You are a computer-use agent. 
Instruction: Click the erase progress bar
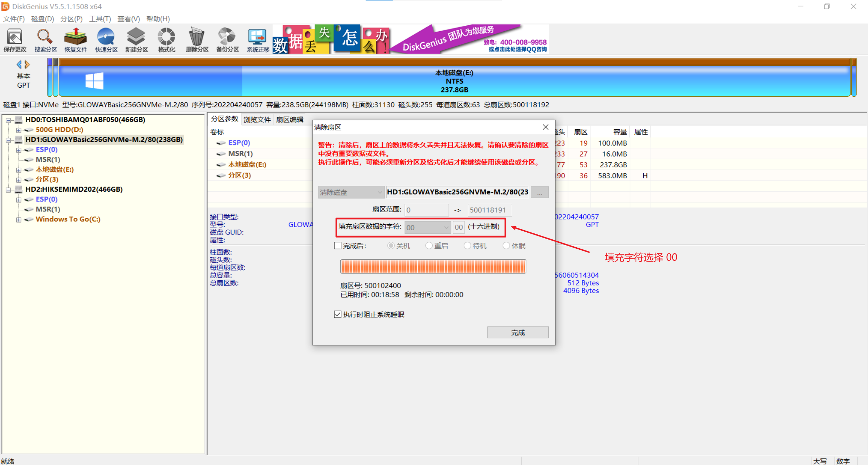(x=432, y=266)
